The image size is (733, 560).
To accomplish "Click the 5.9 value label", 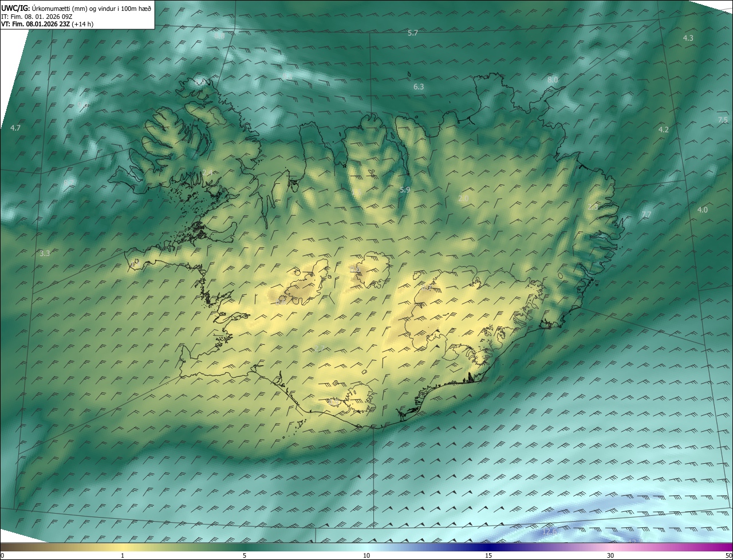I will [405, 190].
